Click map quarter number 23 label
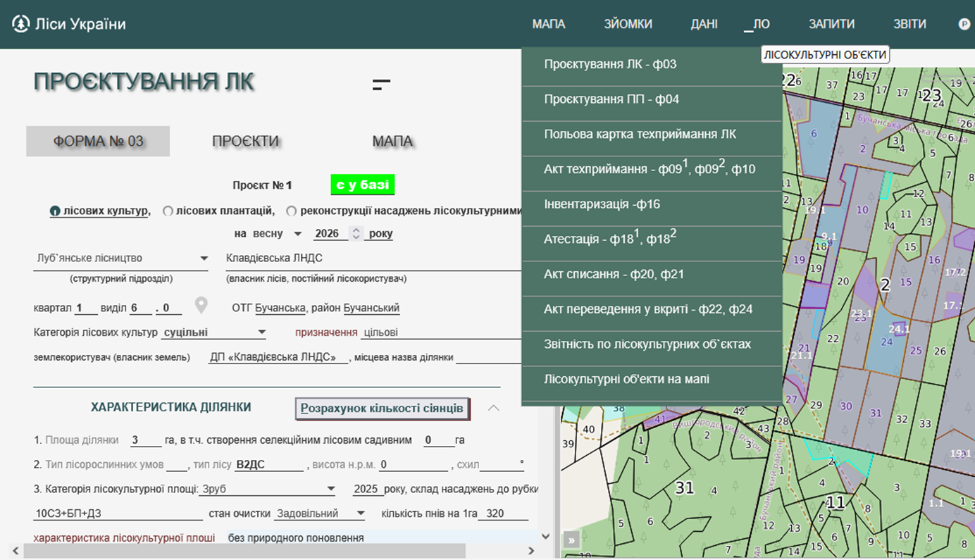Viewport: 975px width, 560px height. 931,95
